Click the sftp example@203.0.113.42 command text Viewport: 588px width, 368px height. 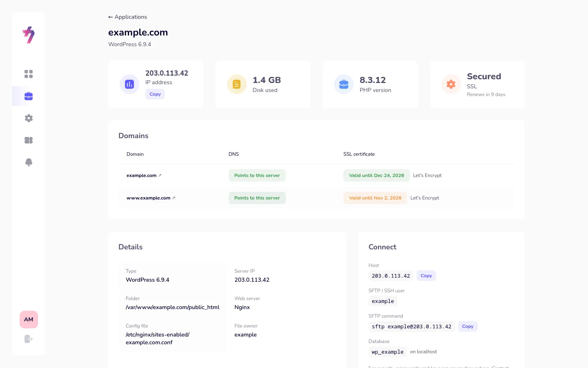[x=412, y=327]
